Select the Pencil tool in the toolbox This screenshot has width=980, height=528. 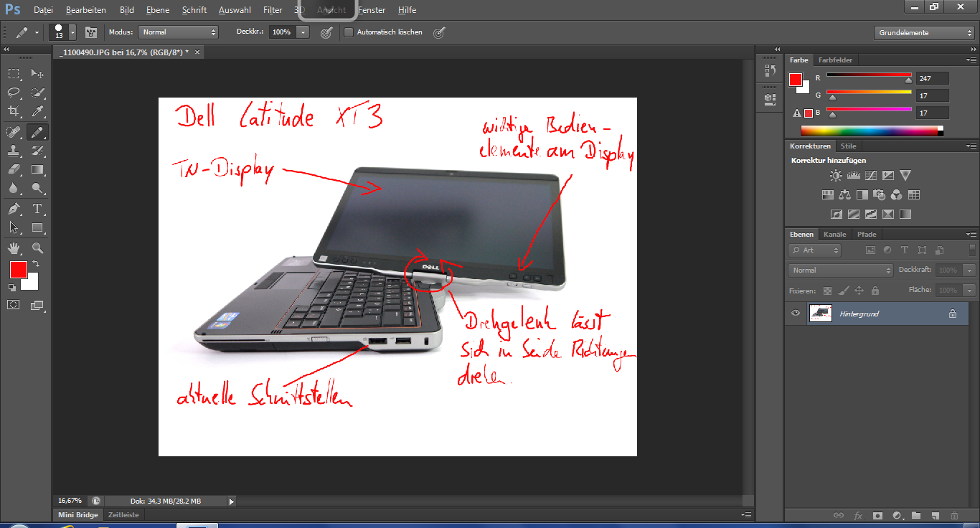[x=37, y=132]
